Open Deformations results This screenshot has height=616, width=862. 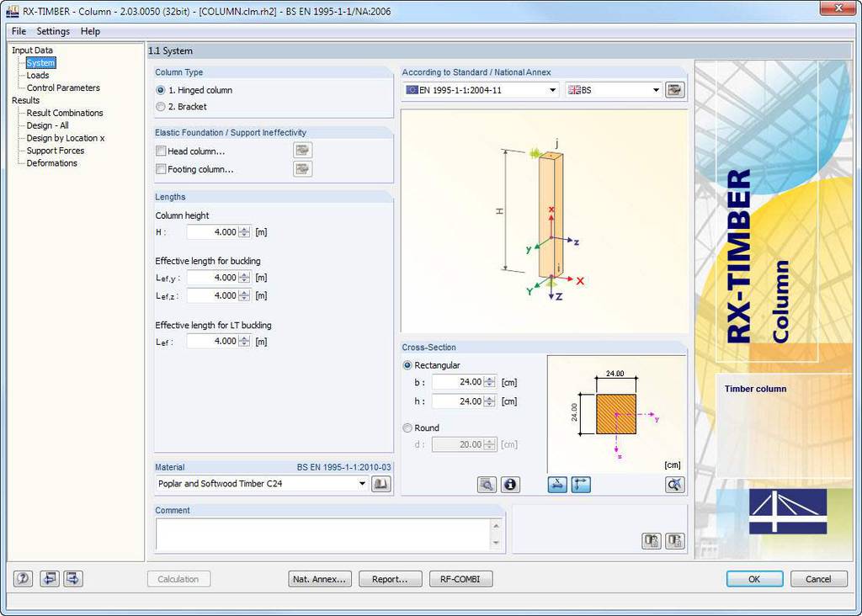(x=51, y=163)
